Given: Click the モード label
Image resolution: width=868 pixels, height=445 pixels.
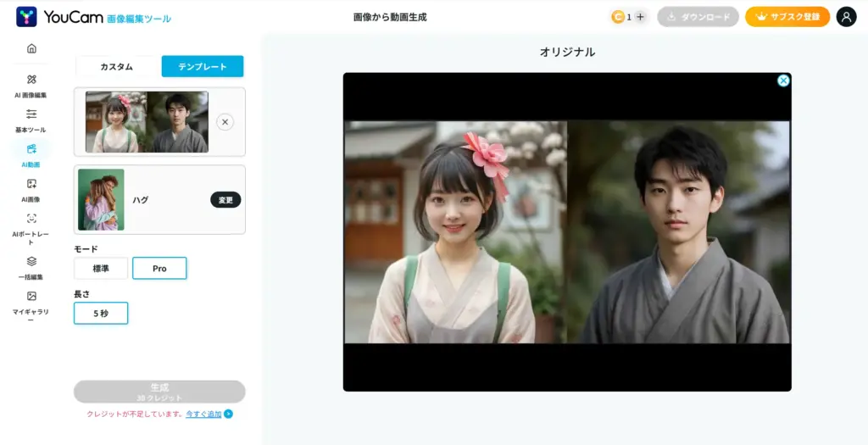Looking at the screenshot, I should point(86,249).
